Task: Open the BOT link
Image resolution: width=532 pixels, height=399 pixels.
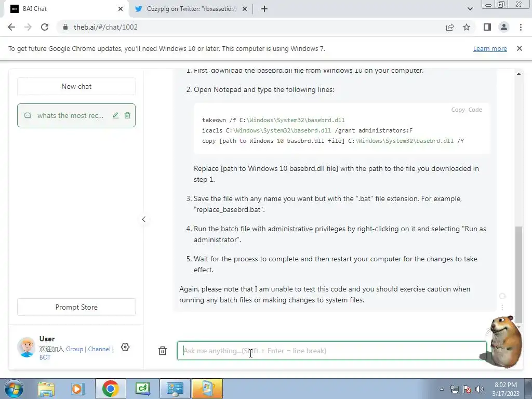Action: pos(45,357)
